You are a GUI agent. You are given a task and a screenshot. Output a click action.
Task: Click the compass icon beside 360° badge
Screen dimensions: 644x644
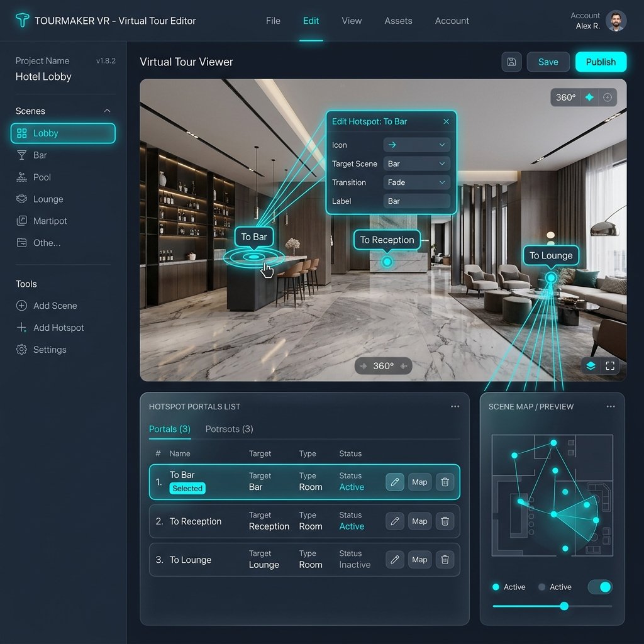point(608,97)
